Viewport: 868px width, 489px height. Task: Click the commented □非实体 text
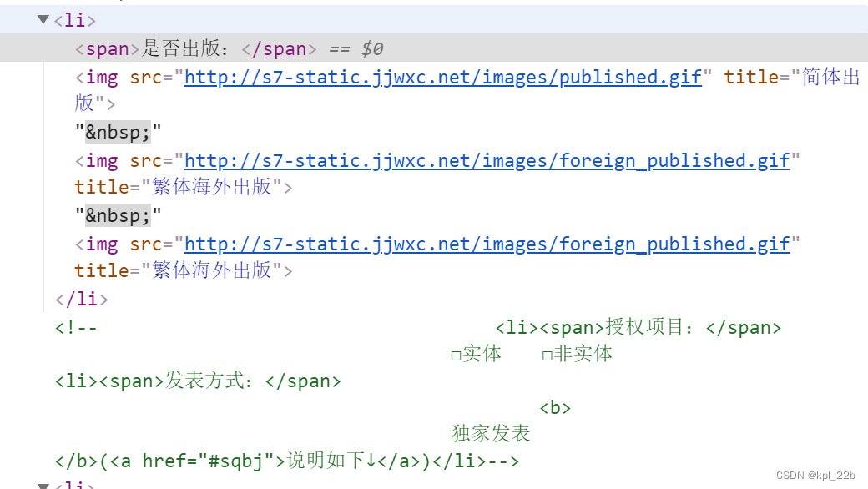point(577,354)
